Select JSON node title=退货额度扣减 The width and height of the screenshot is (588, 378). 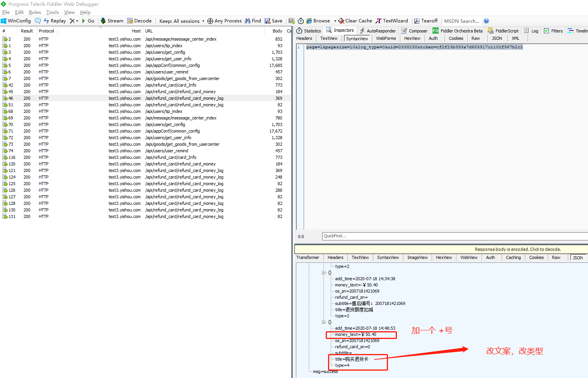click(354, 310)
